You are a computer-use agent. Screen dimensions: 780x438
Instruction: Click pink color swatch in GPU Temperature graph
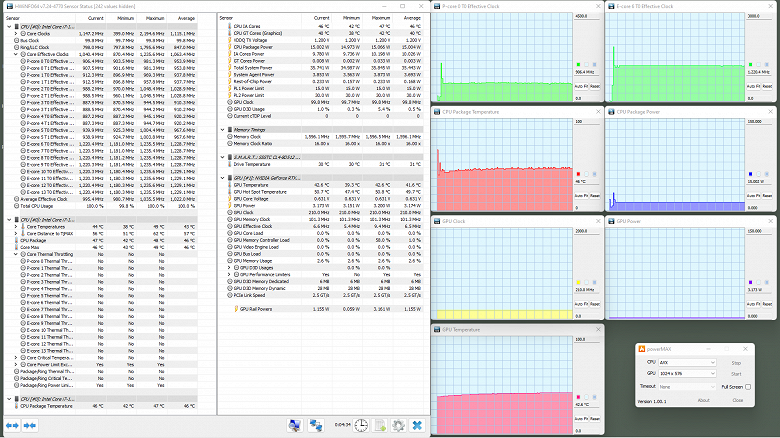(x=578, y=397)
